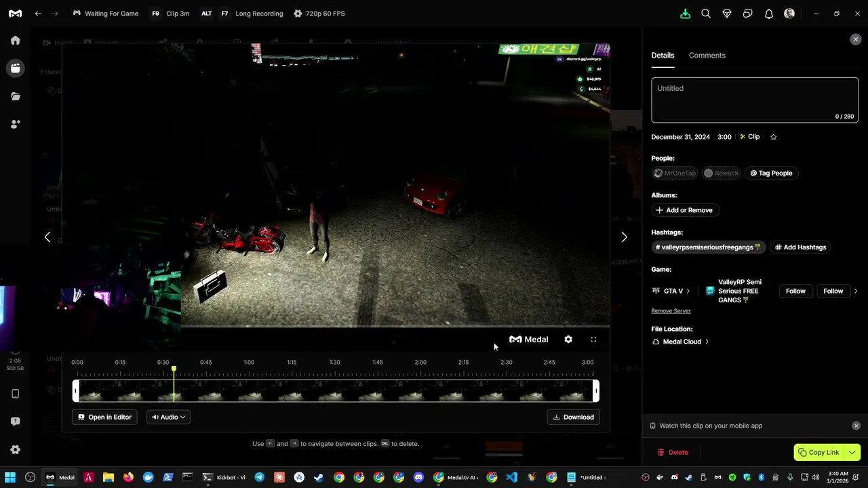The width and height of the screenshot is (868, 488).
Task: Click the Copy Link button
Action: 818,452
